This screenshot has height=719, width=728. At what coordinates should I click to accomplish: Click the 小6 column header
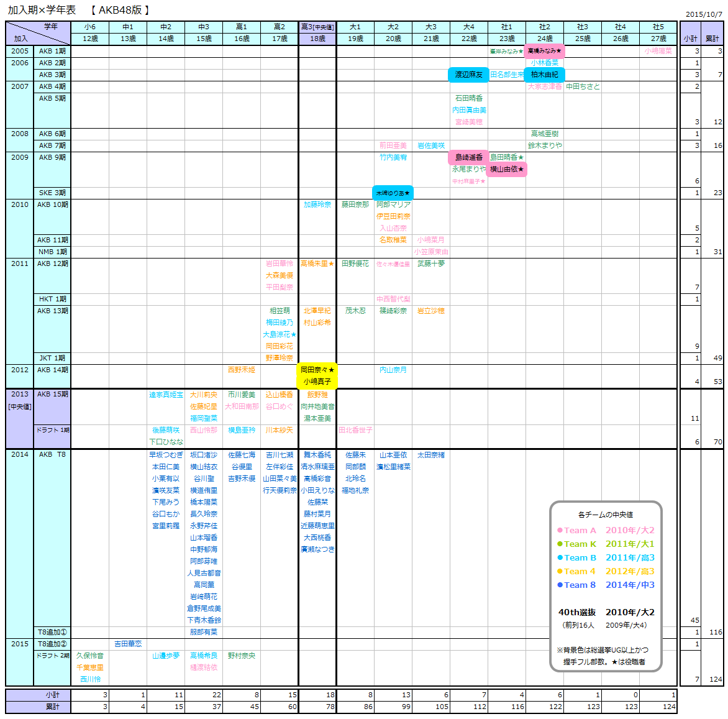point(90,27)
